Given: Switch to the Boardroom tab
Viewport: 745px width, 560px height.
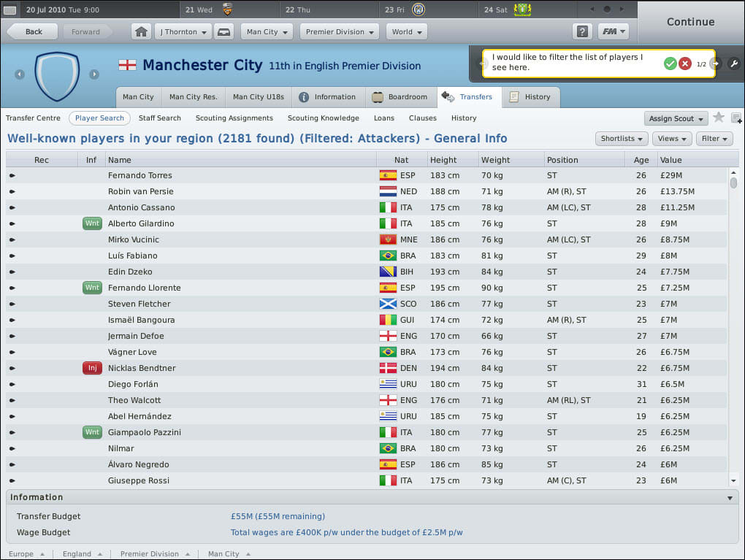Looking at the screenshot, I should click(x=400, y=97).
